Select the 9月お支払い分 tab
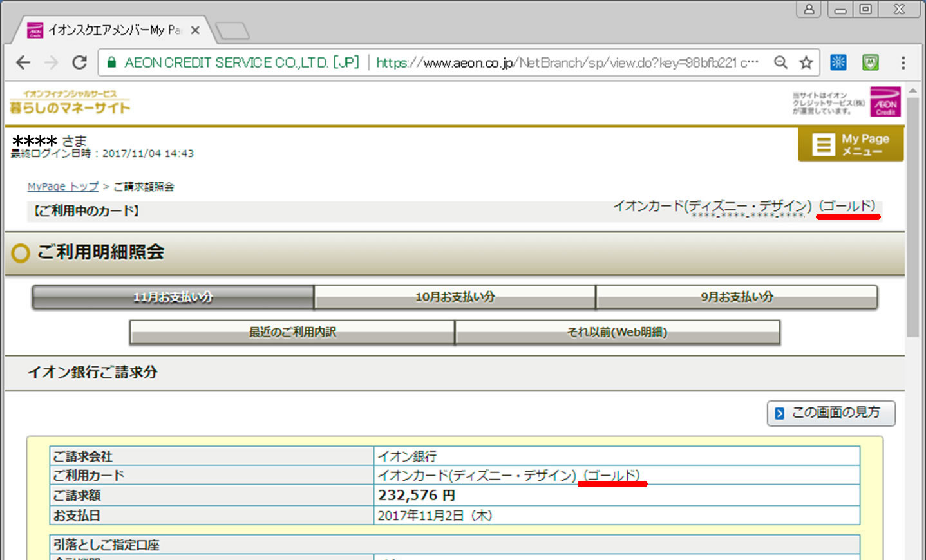The height and width of the screenshot is (560, 926). [737, 297]
